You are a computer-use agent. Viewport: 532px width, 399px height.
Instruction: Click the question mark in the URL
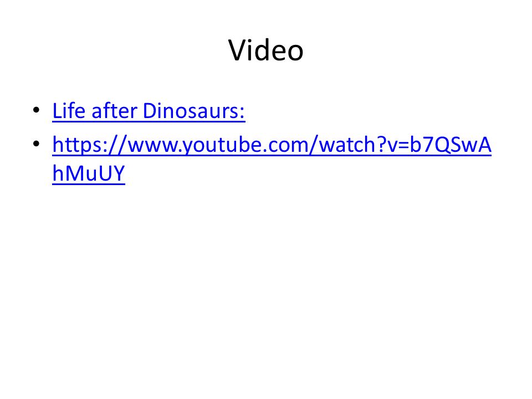(381, 145)
